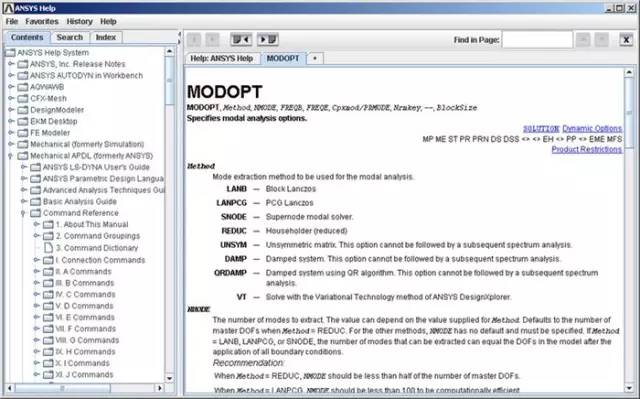This screenshot has height=399, width=640.
Task: Click the forward navigation arrow in toolbar
Action: [x=212, y=40]
